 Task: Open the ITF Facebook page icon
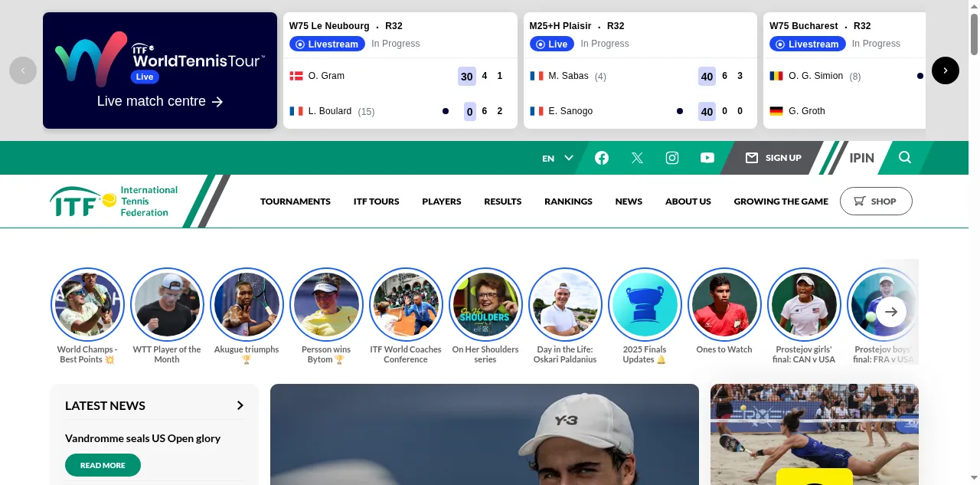click(x=602, y=158)
